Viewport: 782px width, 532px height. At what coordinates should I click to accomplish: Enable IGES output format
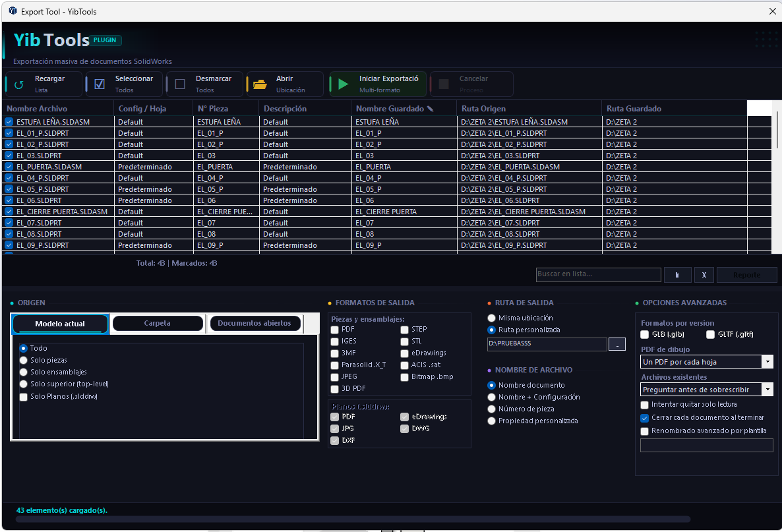point(335,341)
